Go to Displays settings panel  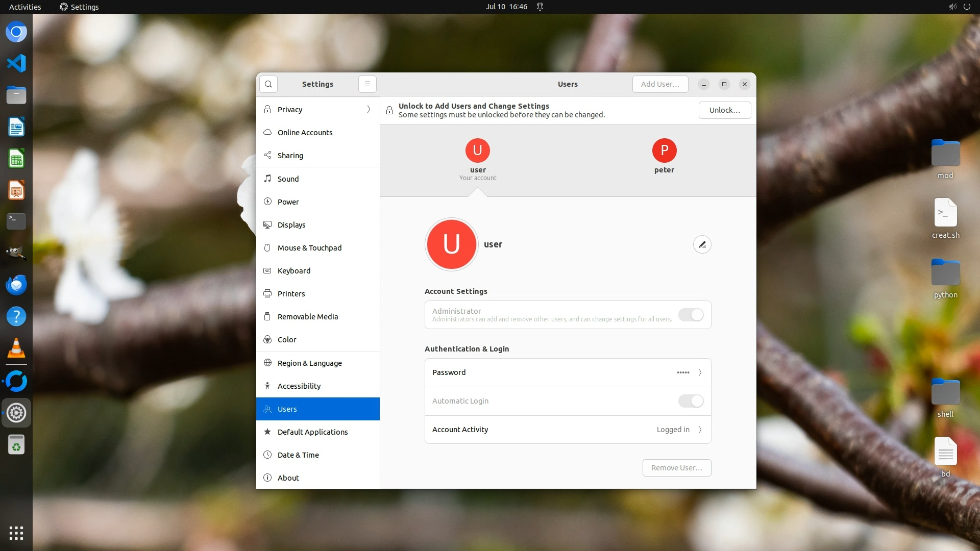pos(291,225)
